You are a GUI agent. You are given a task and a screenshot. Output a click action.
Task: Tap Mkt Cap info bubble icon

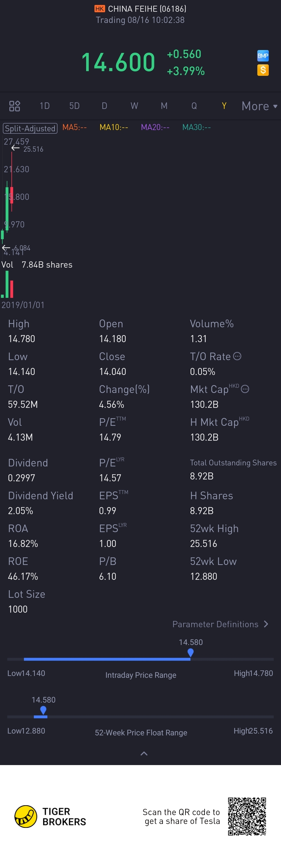pyautogui.click(x=245, y=389)
